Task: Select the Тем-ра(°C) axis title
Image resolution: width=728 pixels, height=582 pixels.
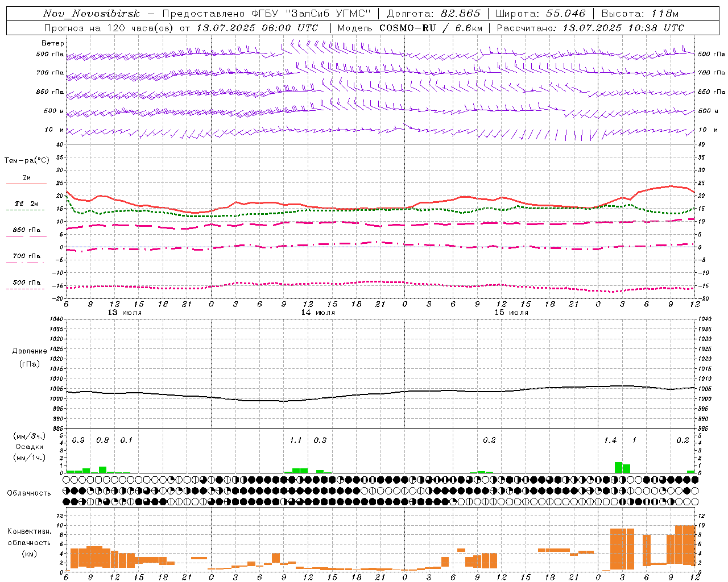Action: click(27, 161)
